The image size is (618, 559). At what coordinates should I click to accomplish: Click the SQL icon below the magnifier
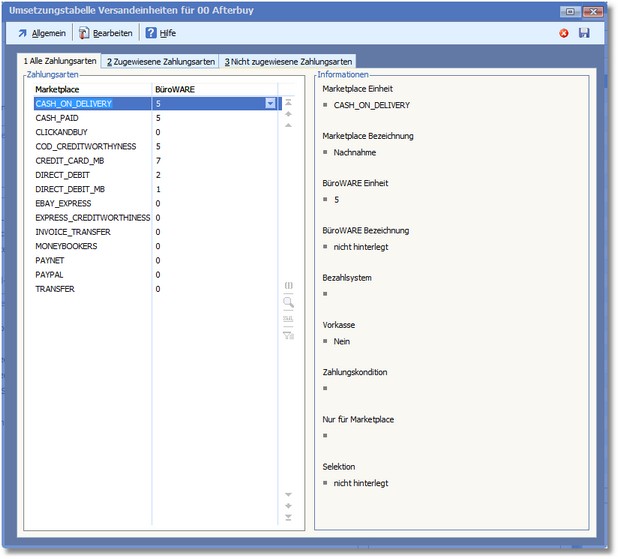click(x=289, y=318)
